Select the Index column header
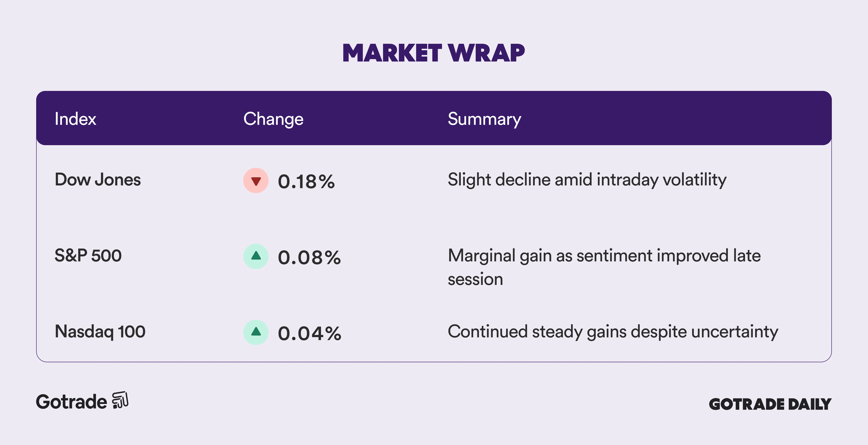 click(75, 119)
